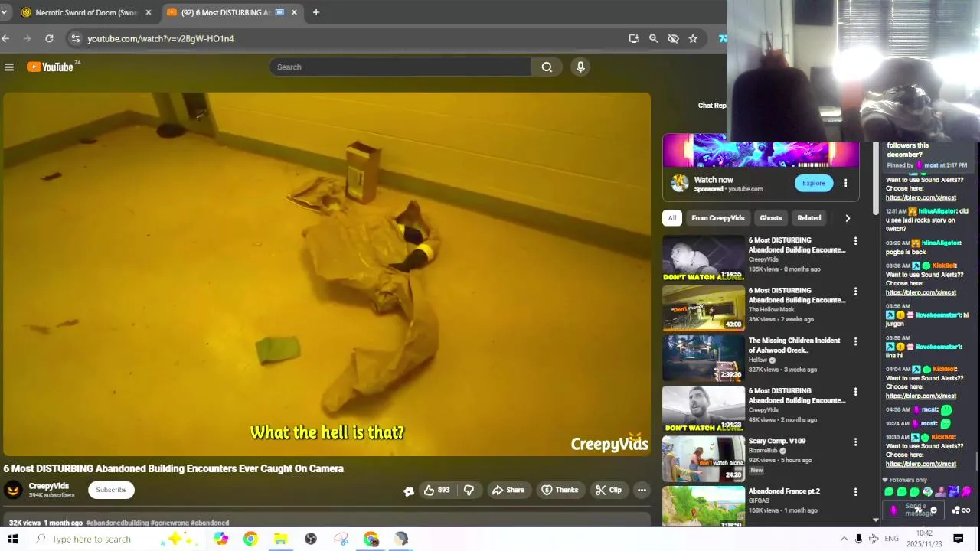Click the #abandonedbuilding hashtag
The image size is (980, 551).
pos(117,523)
